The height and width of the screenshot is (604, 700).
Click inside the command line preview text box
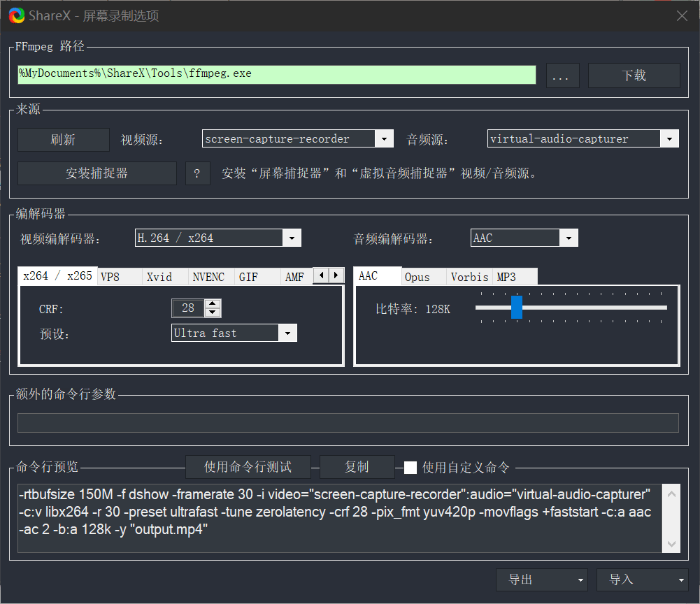pos(340,518)
